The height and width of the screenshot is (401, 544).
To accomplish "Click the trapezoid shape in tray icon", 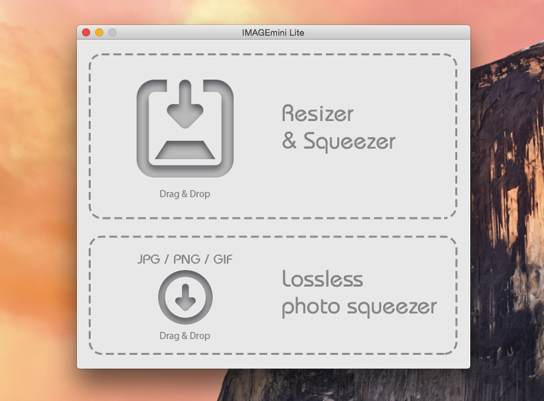I will coord(185,150).
